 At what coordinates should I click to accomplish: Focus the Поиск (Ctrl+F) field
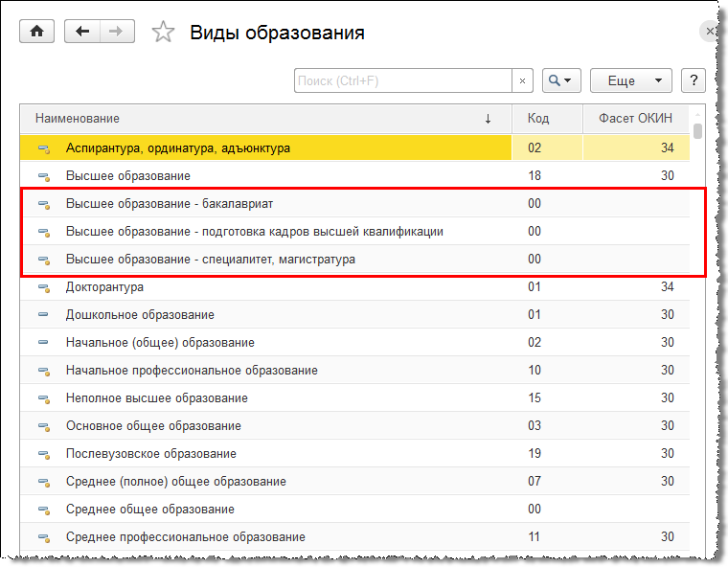pyautogui.click(x=403, y=80)
